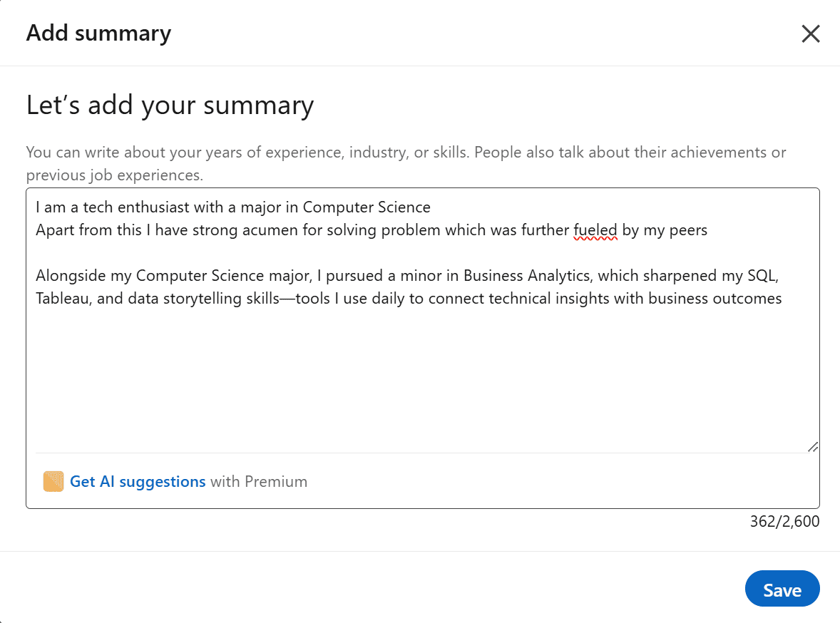Viewport: 840px width, 623px height.
Task: Save the summary
Action: [x=782, y=589]
